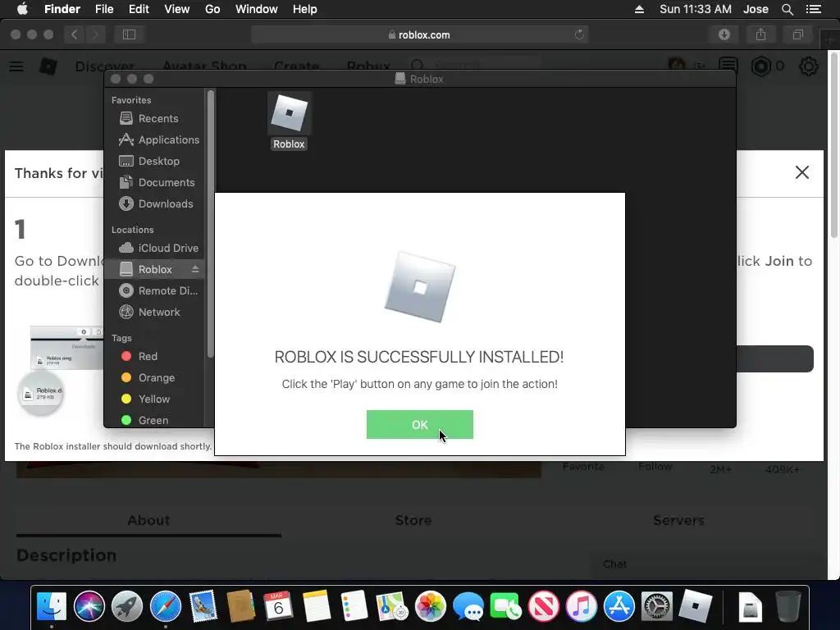840x630 pixels.
Task: Open Reminders from the Dock
Action: (x=354, y=606)
